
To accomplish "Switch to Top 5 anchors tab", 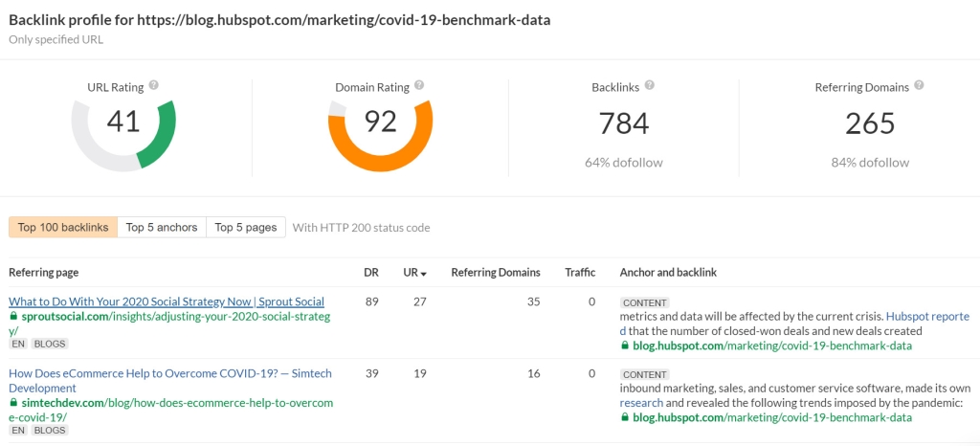I will (x=162, y=228).
